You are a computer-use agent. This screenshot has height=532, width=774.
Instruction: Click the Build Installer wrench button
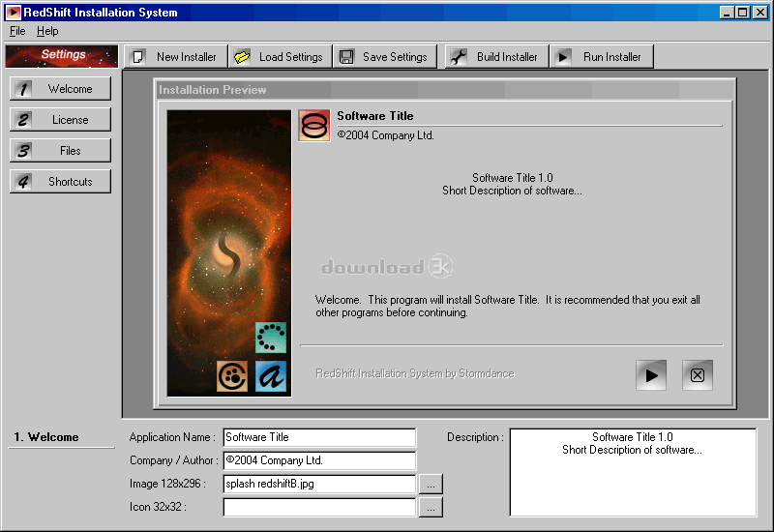[496, 57]
